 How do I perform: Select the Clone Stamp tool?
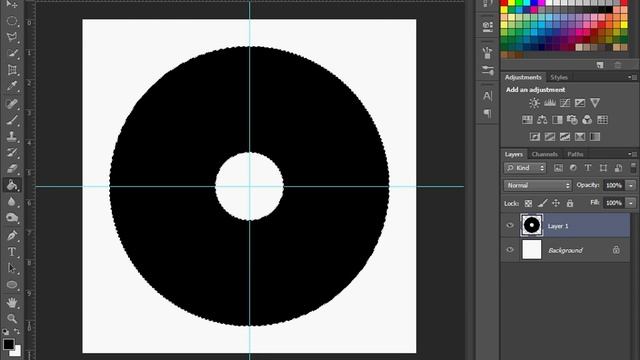coord(12,136)
